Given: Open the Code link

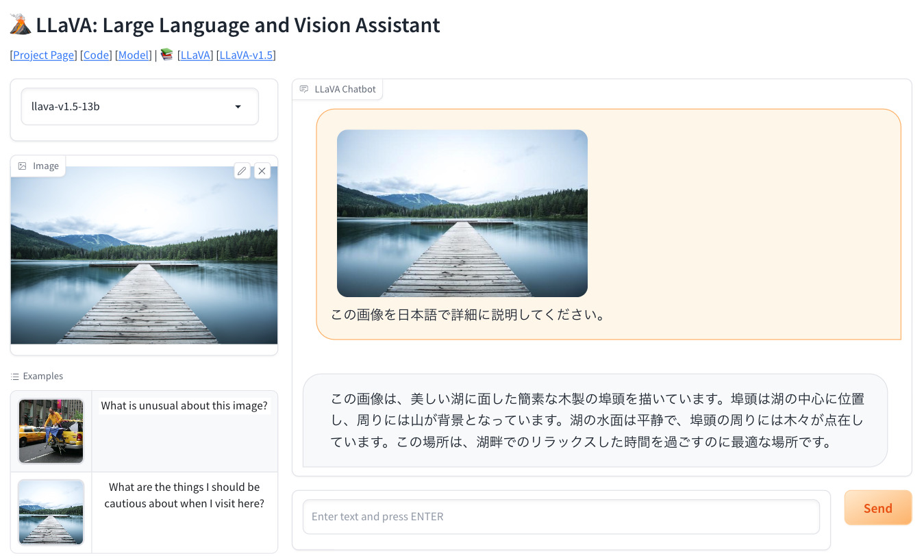Looking at the screenshot, I should click(96, 55).
